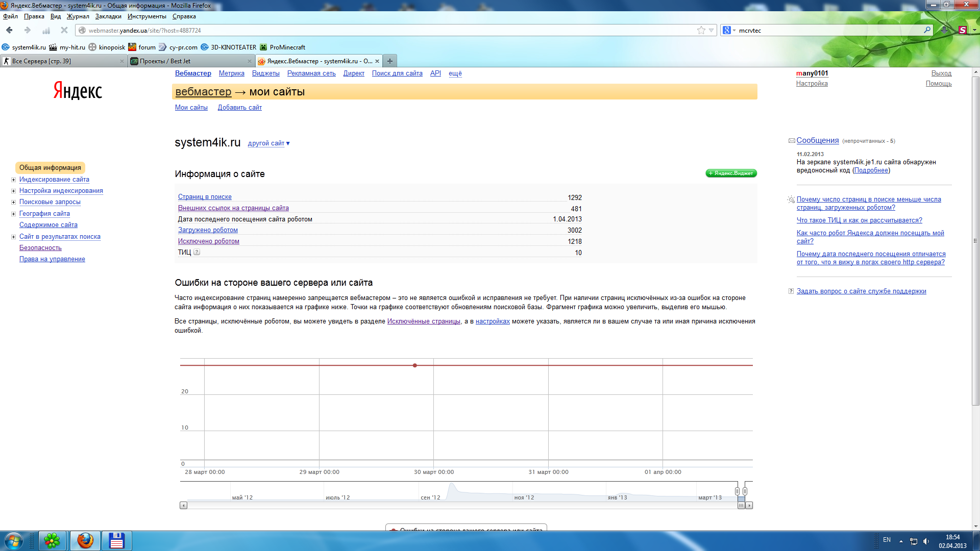Click the network tray icon
Screen dimensions: 980x551
point(914,541)
